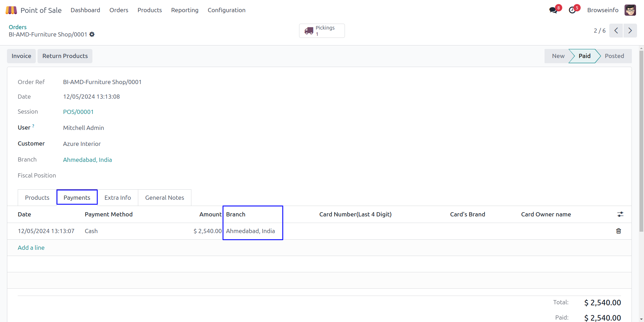Switch to the Extra Info tab
The image size is (644, 322).
[x=117, y=198]
